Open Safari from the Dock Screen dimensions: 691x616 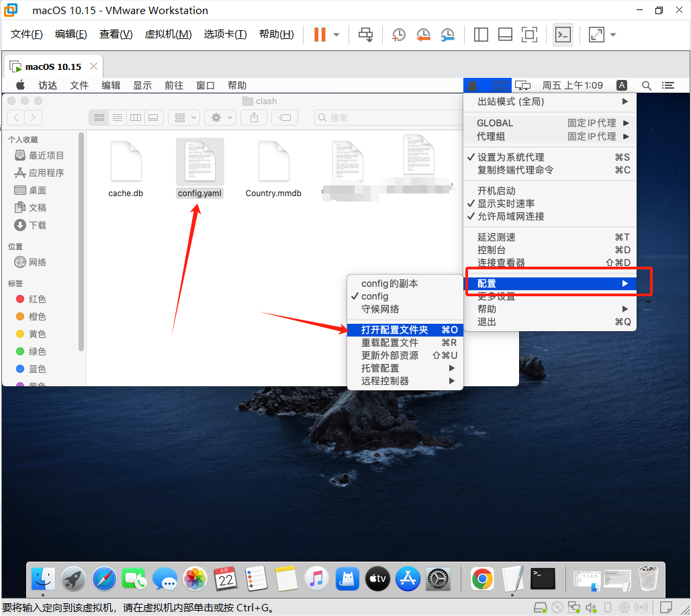pyautogui.click(x=104, y=578)
